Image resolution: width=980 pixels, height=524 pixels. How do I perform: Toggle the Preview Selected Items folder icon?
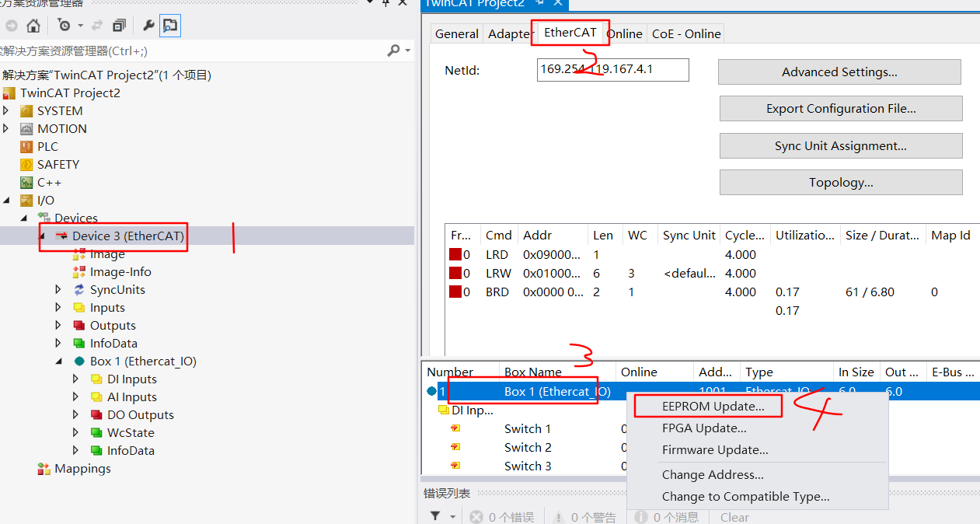point(170,26)
